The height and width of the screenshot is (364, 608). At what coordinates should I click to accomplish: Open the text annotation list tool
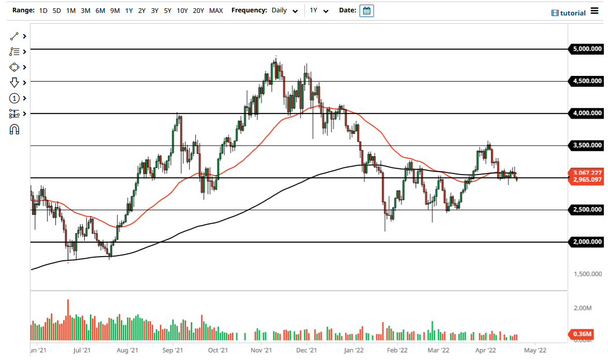coord(14,52)
